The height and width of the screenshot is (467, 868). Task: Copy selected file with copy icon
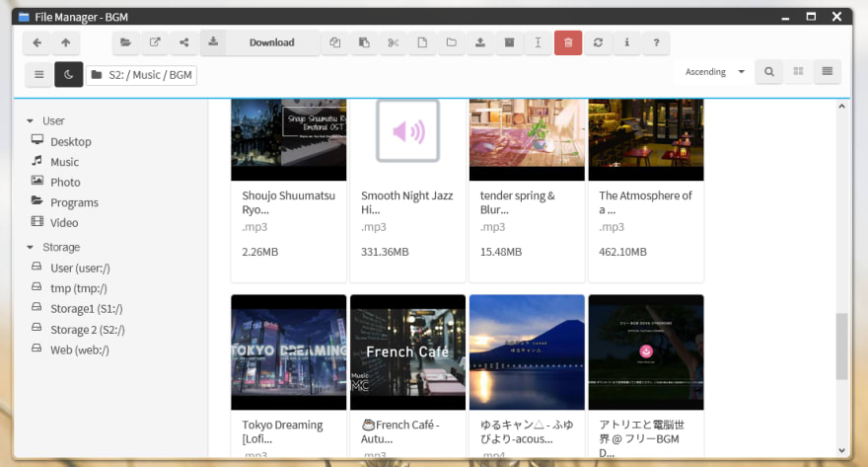pyautogui.click(x=335, y=42)
